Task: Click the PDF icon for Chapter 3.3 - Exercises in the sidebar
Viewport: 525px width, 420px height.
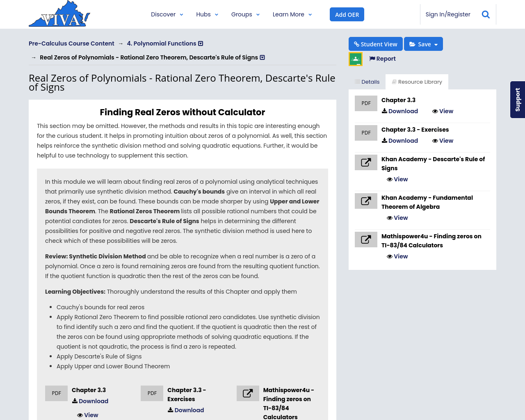Action: pyautogui.click(x=366, y=133)
